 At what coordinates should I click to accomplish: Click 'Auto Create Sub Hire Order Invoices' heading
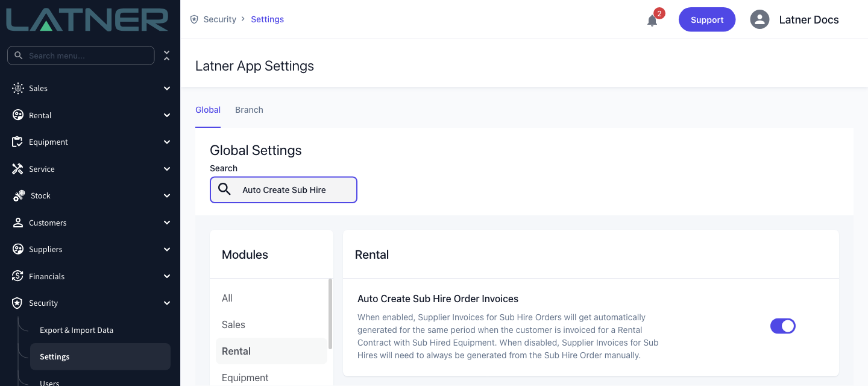point(438,299)
